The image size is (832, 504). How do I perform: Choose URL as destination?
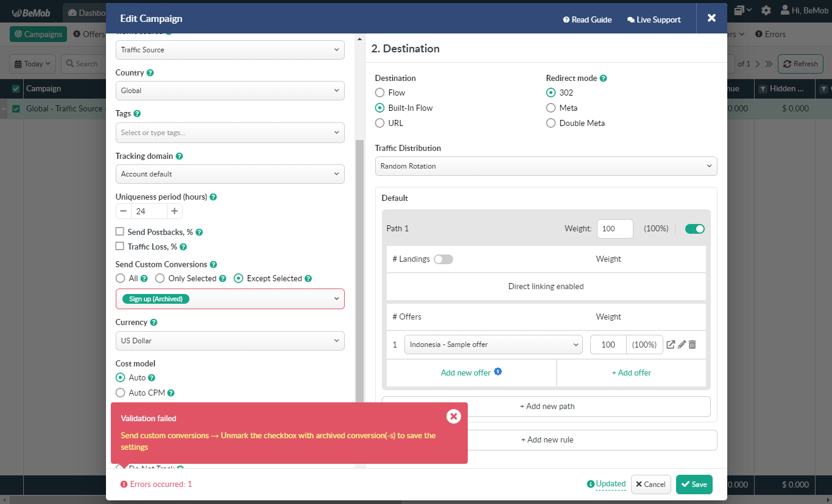[380, 123]
